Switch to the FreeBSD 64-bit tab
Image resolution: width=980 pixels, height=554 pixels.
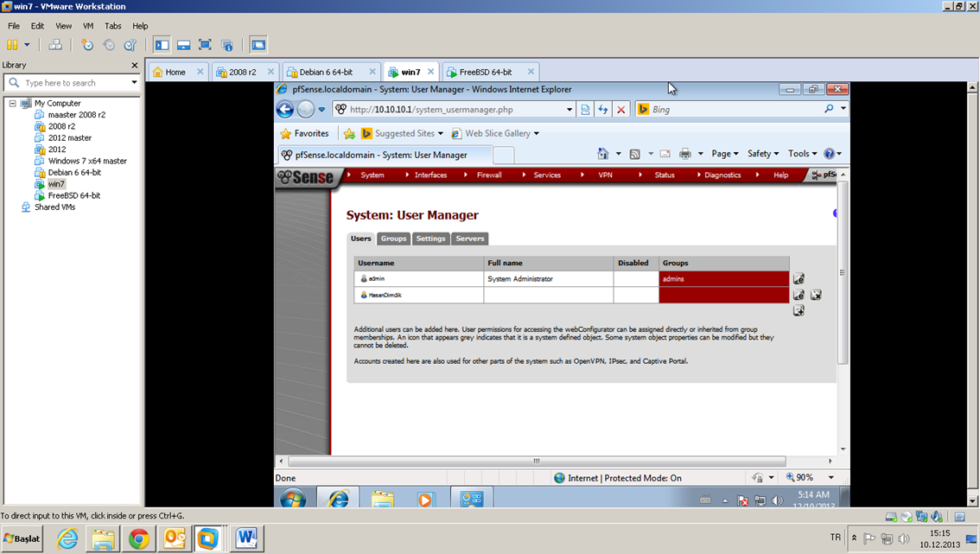coord(486,72)
